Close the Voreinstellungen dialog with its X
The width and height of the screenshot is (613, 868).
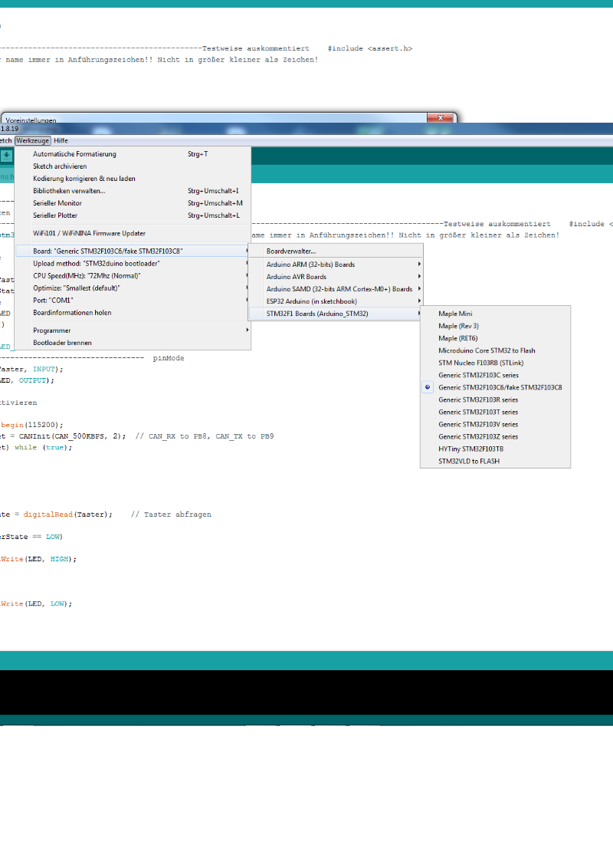click(x=441, y=118)
